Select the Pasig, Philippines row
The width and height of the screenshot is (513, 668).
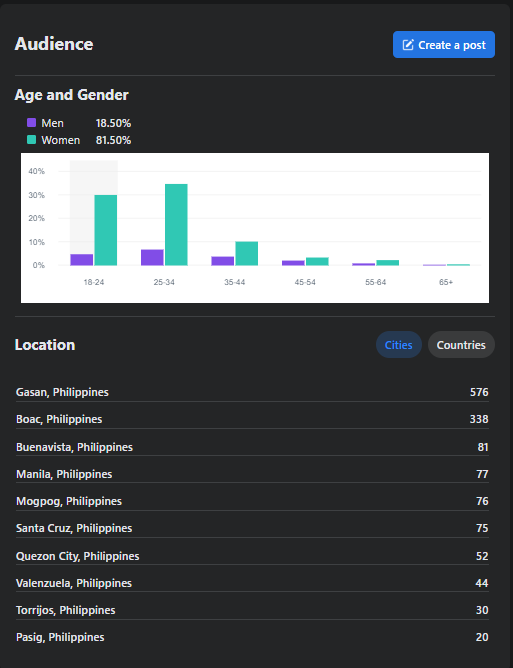click(252, 637)
